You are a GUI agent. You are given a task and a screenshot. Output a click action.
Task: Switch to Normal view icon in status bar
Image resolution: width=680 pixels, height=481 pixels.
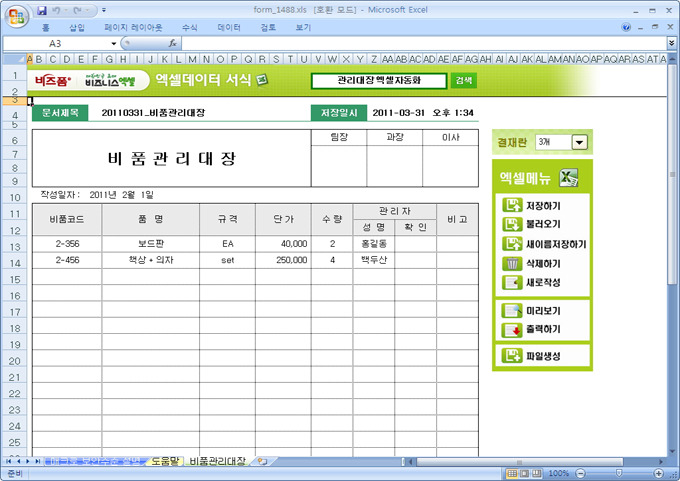tap(512, 474)
